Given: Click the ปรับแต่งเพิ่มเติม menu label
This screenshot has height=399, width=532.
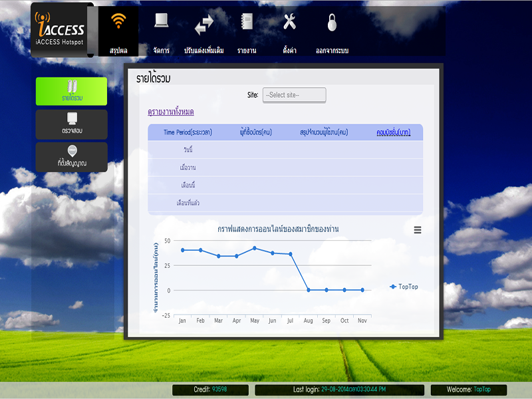Looking at the screenshot, I should tap(204, 51).
